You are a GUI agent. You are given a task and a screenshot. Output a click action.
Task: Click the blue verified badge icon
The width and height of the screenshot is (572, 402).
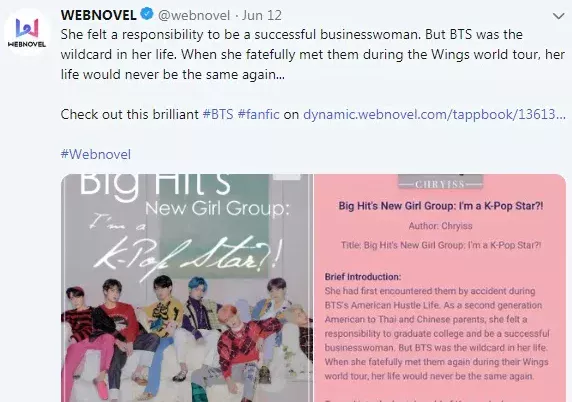pos(147,15)
